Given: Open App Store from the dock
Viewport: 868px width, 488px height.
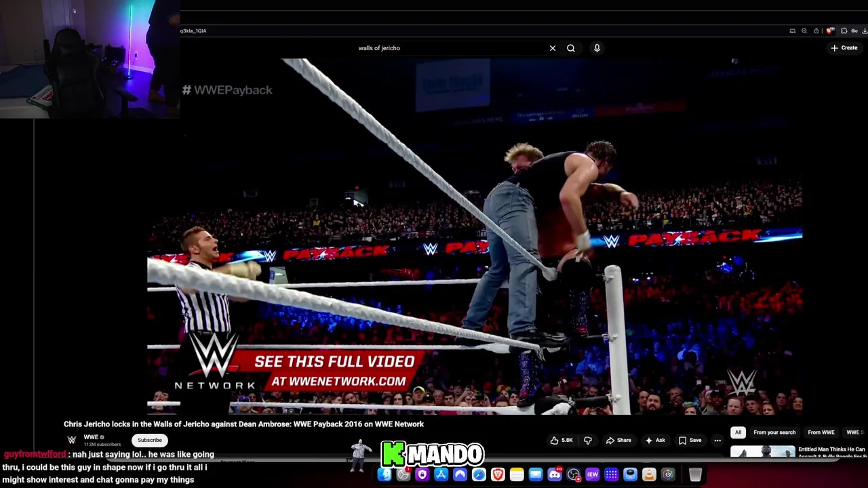Looking at the screenshot, I should point(441,474).
